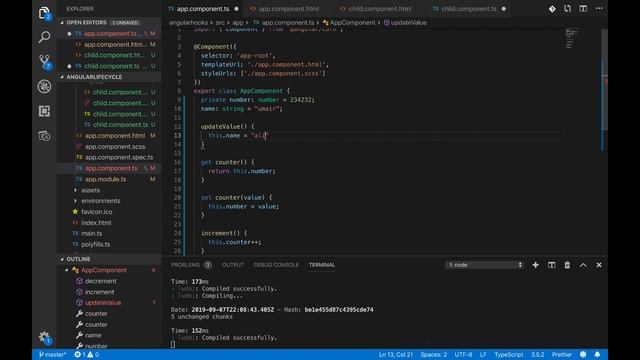The height and width of the screenshot is (360, 640).
Task: Open the Output panel tab
Action: (x=233, y=265)
